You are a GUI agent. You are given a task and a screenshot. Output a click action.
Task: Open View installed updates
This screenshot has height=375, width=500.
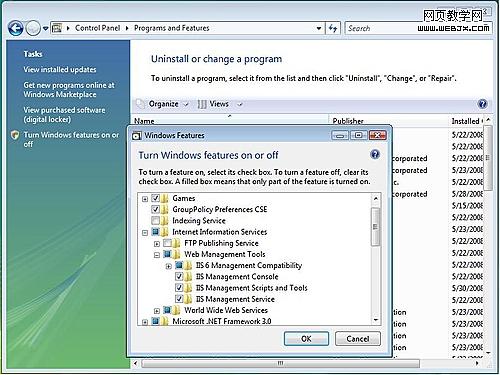coord(60,69)
